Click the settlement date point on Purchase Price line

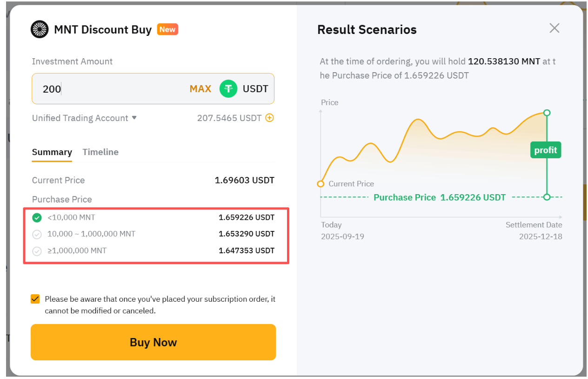(x=547, y=197)
